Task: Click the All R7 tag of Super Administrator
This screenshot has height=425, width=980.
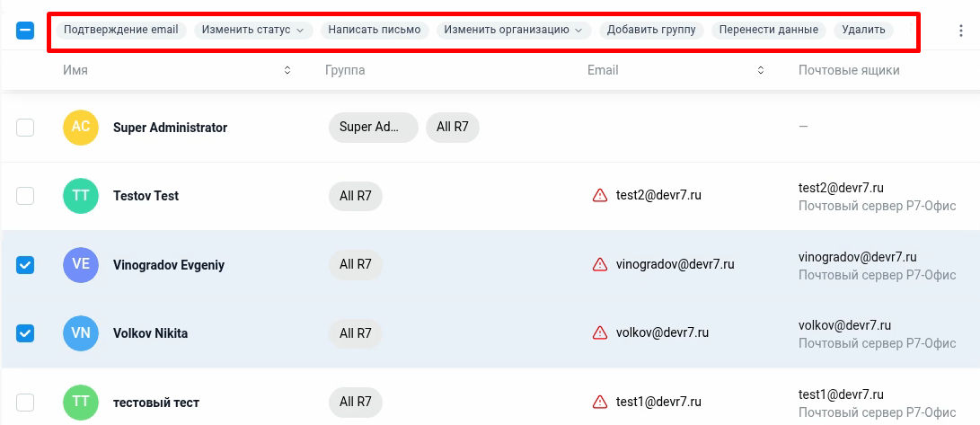Action: 453,128
